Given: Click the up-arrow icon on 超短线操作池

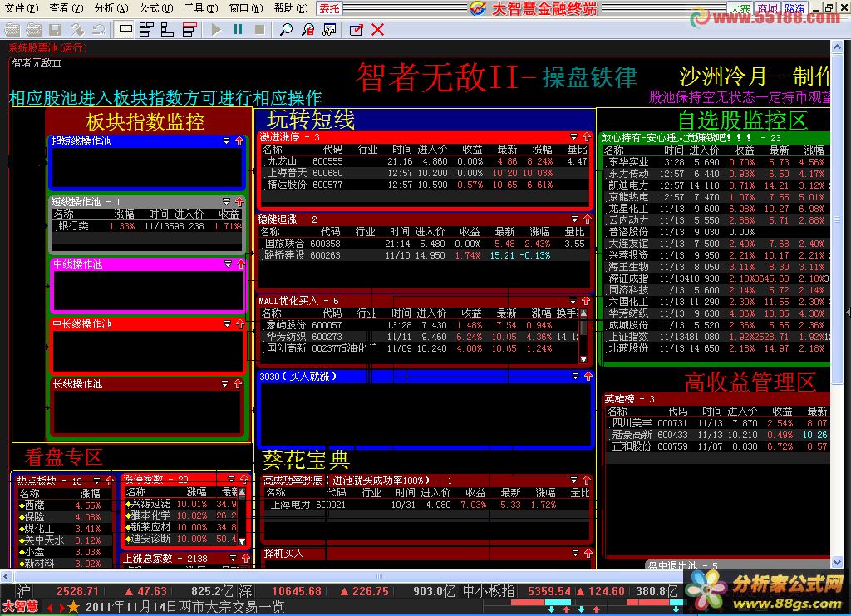Looking at the screenshot, I should pyautogui.click(x=239, y=141).
